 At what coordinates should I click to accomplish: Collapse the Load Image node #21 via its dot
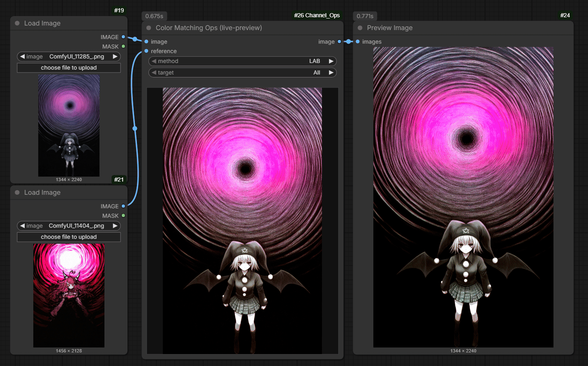point(17,192)
